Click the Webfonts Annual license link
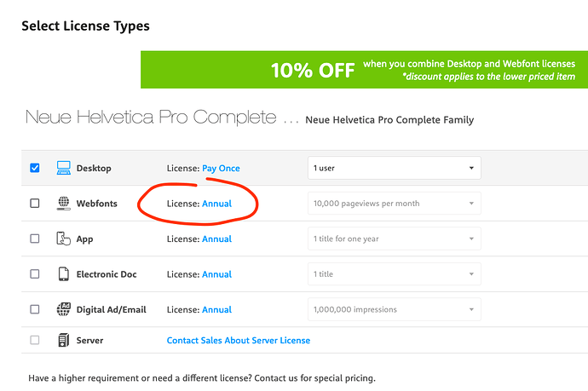This screenshot has width=588, height=391. [x=216, y=204]
